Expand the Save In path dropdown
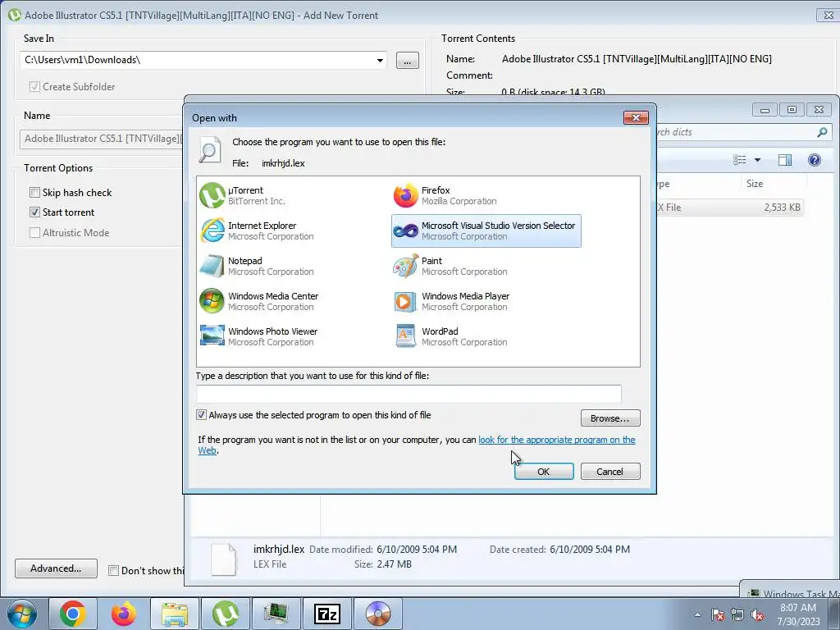The width and height of the screenshot is (840, 630). [380, 60]
